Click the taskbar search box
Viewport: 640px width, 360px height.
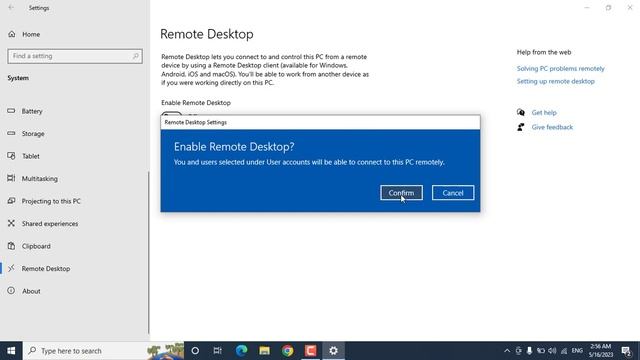tap(104, 351)
